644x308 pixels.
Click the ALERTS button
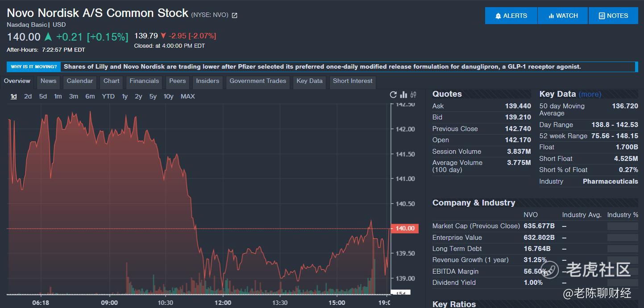511,16
